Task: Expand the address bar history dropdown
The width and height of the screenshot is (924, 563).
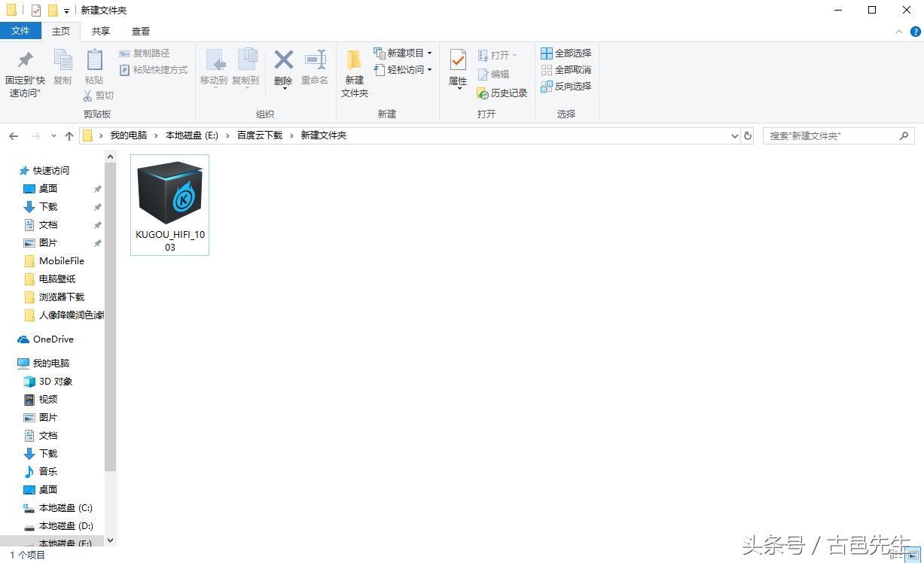Action: coord(734,136)
